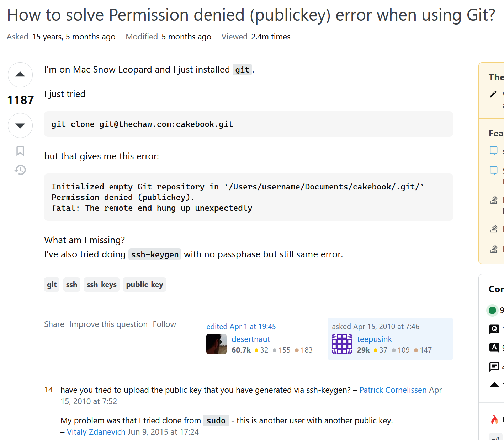504x440 pixels.
Task: Click the pencil icon in the sidebar
Action: (493, 94)
